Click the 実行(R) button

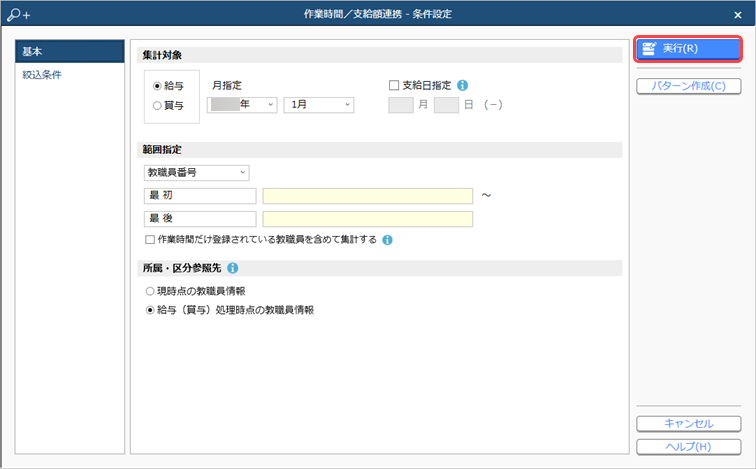coord(688,49)
